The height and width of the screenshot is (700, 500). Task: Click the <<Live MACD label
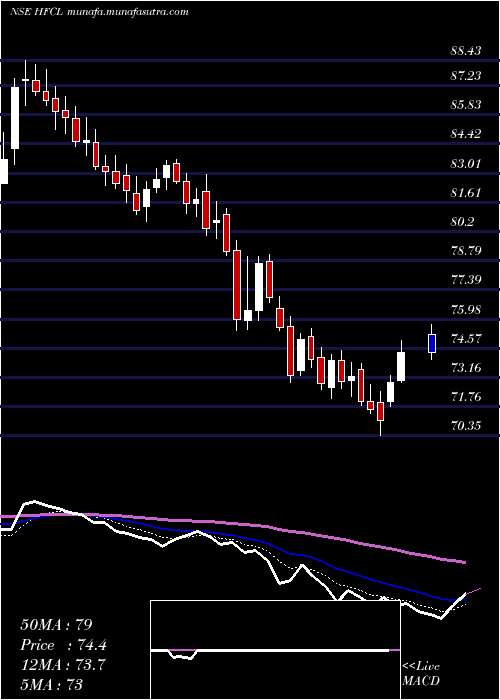pyautogui.click(x=421, y=673)
